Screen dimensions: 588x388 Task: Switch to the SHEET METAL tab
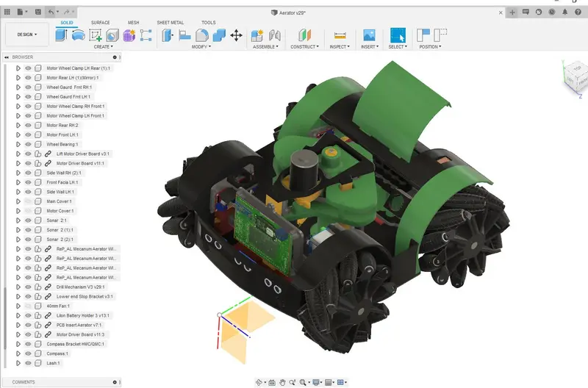click(x=171, y=23)
